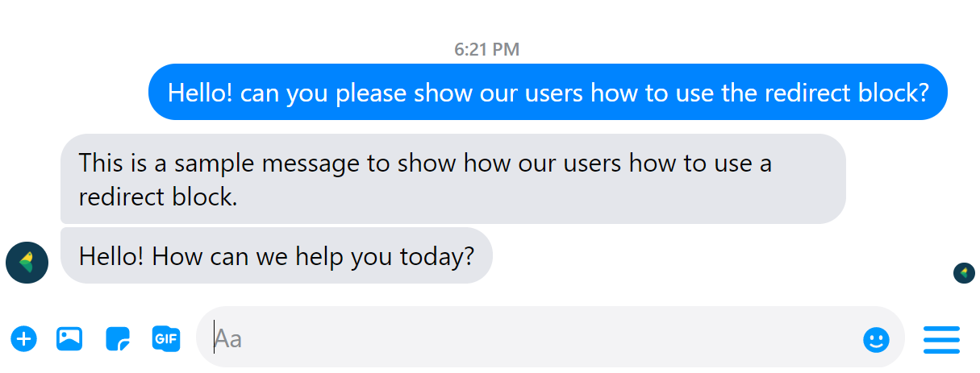Select the 'This is a sample message' bubble
This screenshot has width=980, height=373.
452,179
